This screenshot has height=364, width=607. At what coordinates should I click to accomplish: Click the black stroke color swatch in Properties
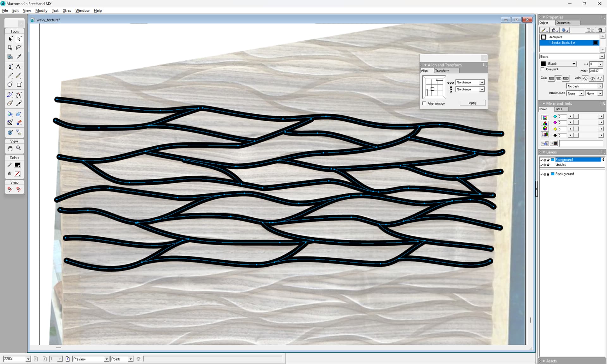(543, 64)
